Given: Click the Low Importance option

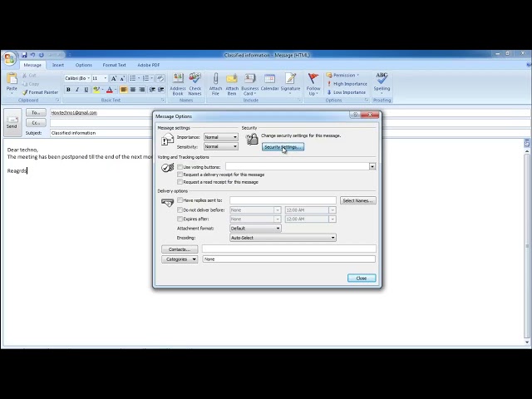Looking at the screenshot, I should (347, 92).
